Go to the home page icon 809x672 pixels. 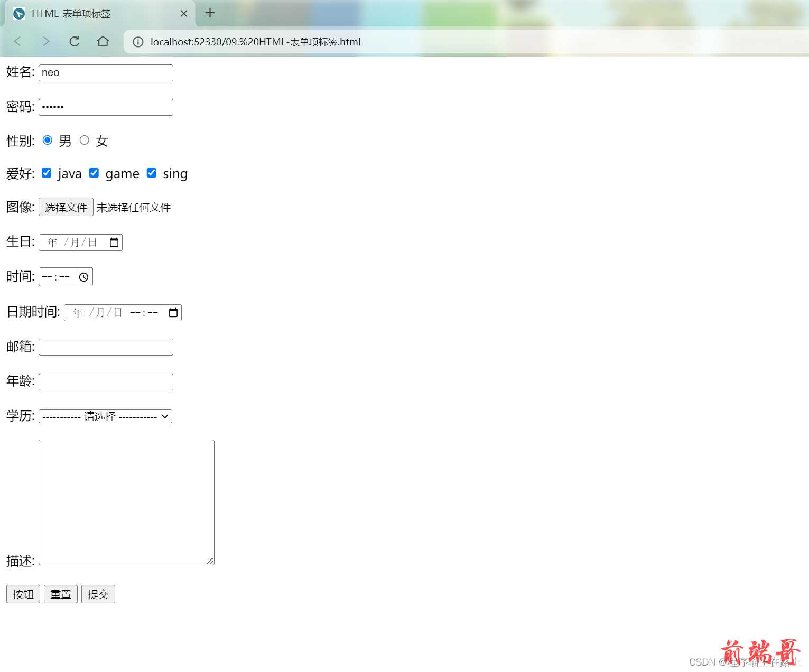pos(103,41)
